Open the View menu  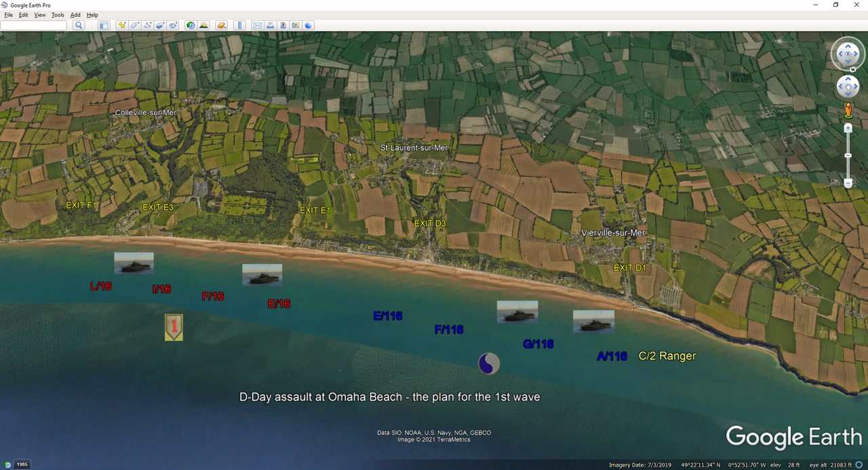click(39, 14)
